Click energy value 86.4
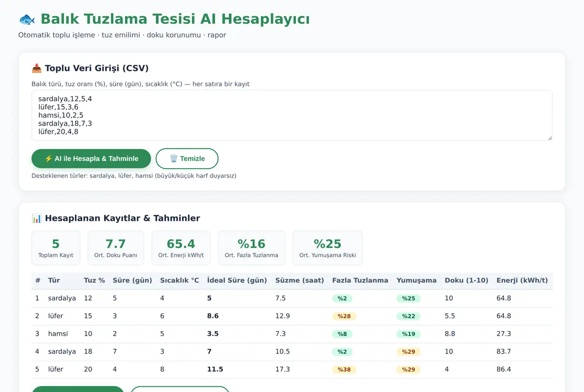The image size is (584, 392). coord(504,369)
